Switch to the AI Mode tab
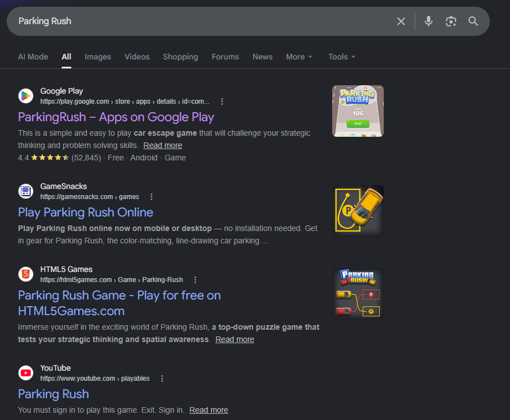Image resolution: width=510 pixels, height=420 pixels. click(33, 57)
